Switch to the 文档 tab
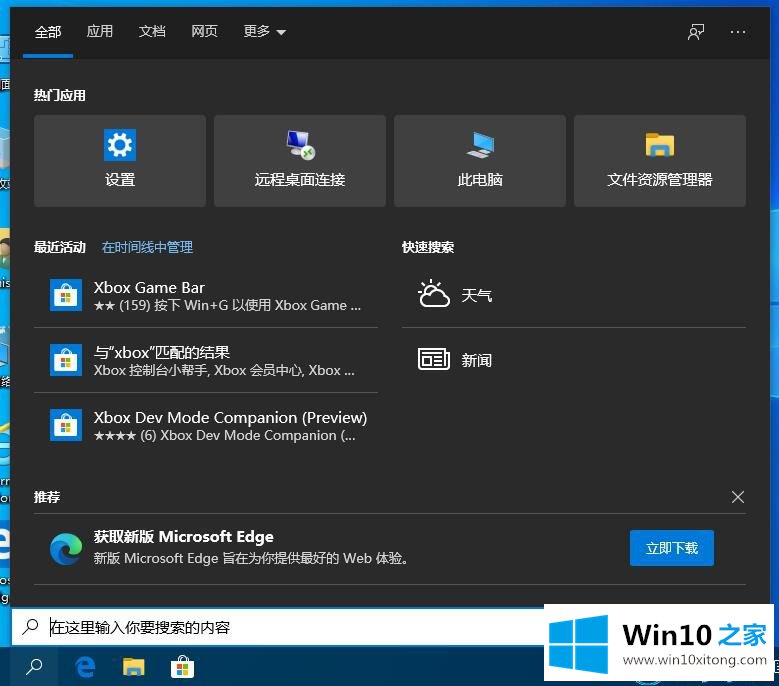The image size is (779, 686). tap(152, 32)
